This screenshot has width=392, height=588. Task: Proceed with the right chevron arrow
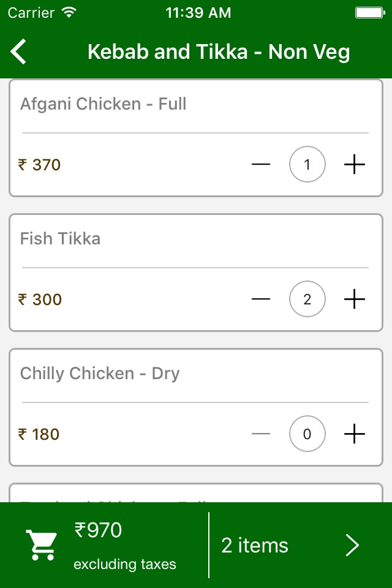352,545
